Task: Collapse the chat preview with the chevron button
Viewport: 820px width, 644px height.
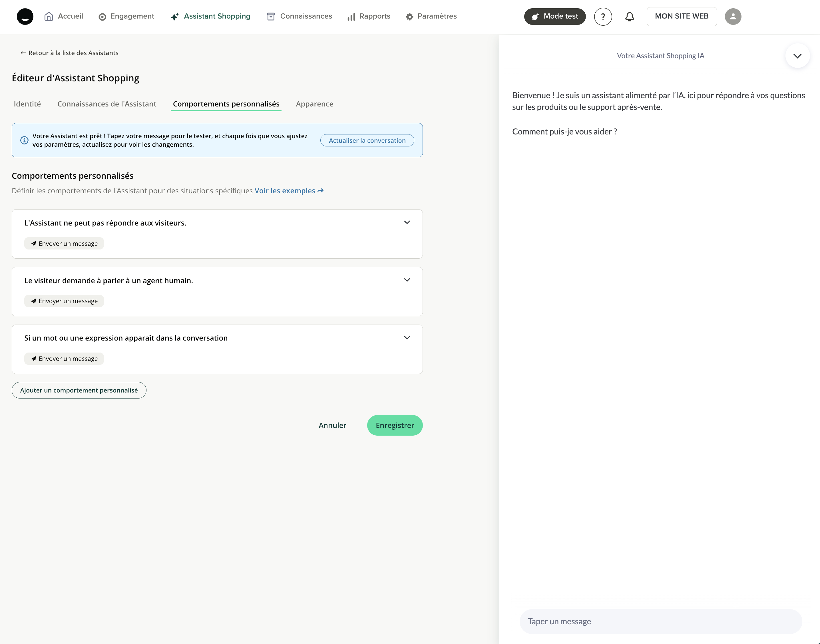Action: click(x=797, y=56)
